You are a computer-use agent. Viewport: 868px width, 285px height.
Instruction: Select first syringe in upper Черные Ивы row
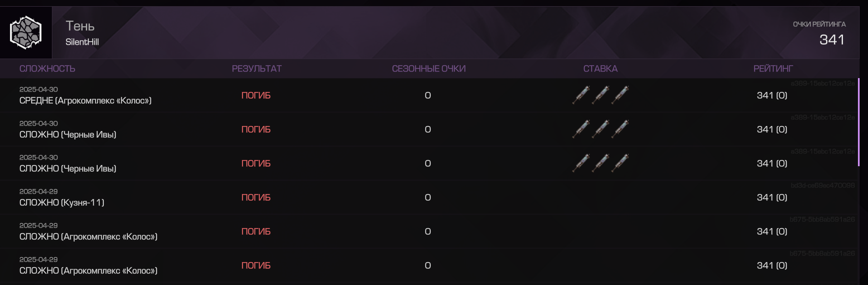[x=581, y=129]
